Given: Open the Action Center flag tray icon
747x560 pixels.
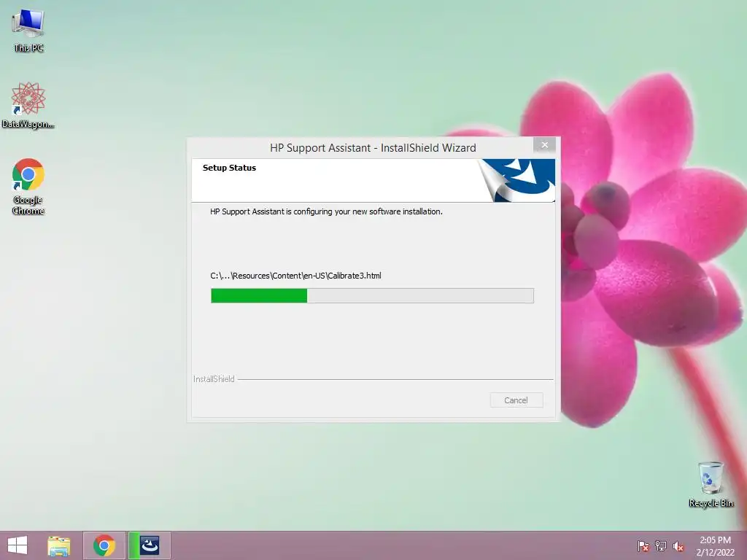Looking at the screenshot, I should click(643, 545).
